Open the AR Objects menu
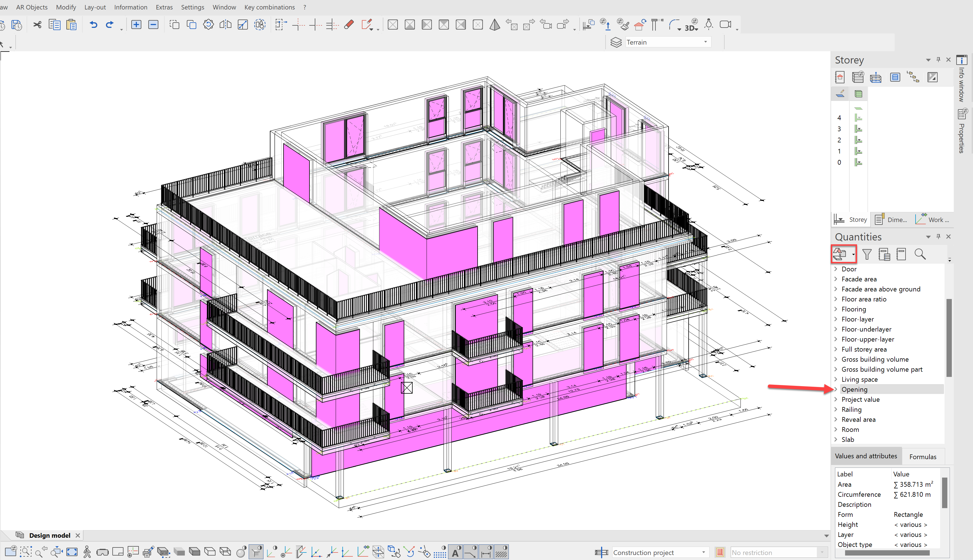The width and height of the screenshot is (973, 560). tap(32, 7)
